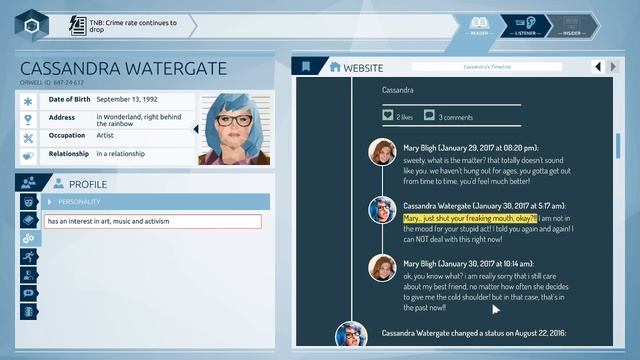Click 'Cassandra Watergate changed a status' line
This screenshot has height=360, width=640.
click(474, 333)
